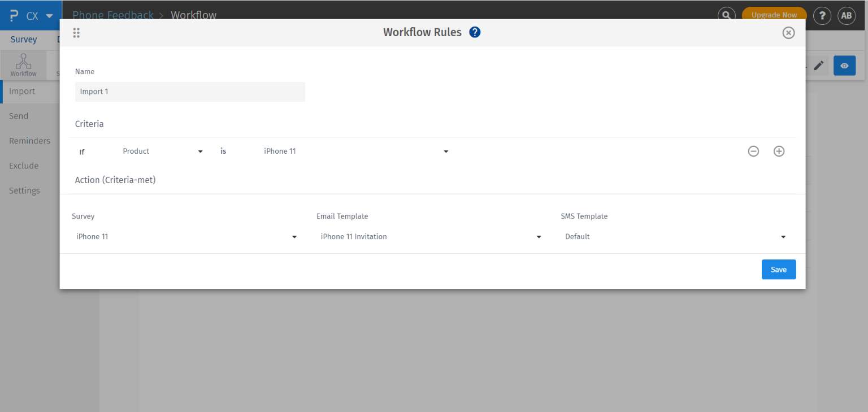The height and width of the screenshot is (412, 868).
Task: Save the workflow rule
Action: tap(779, 270)
